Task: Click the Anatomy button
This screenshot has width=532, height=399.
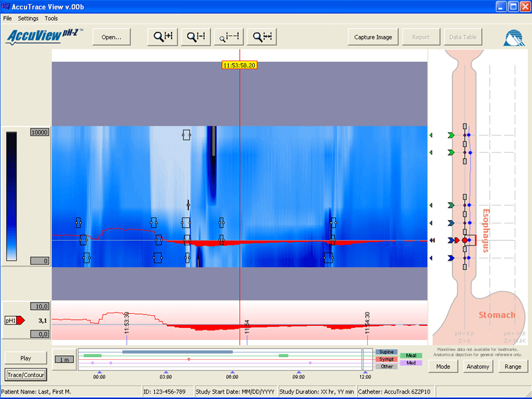Action: (477, 366)
